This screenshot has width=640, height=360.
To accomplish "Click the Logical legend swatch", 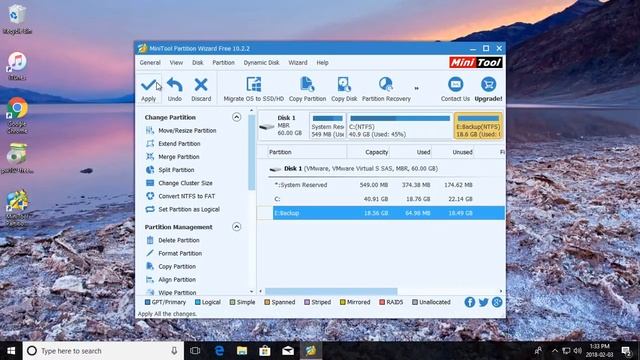I will pyautogui.click(x=198, y=302).
